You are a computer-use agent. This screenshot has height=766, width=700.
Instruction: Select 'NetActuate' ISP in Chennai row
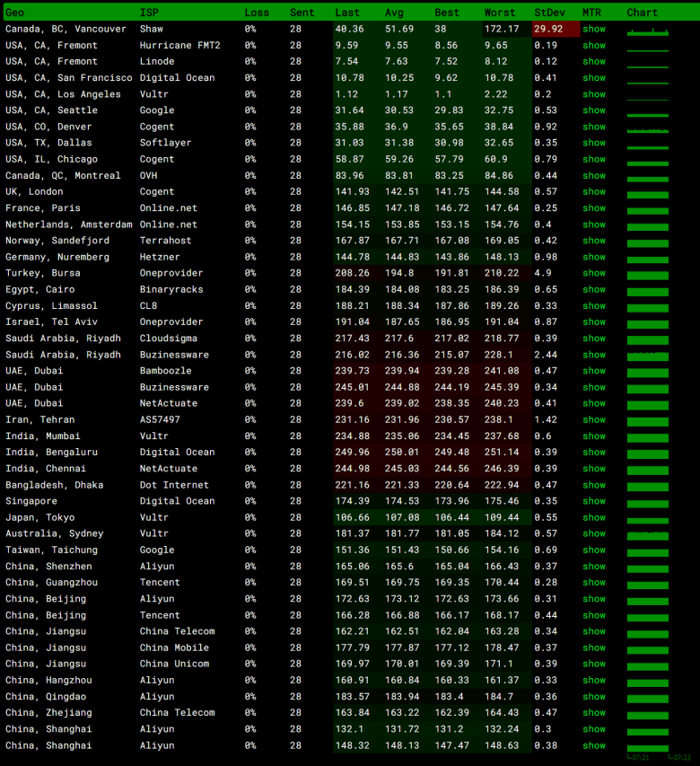pos(169,469)
